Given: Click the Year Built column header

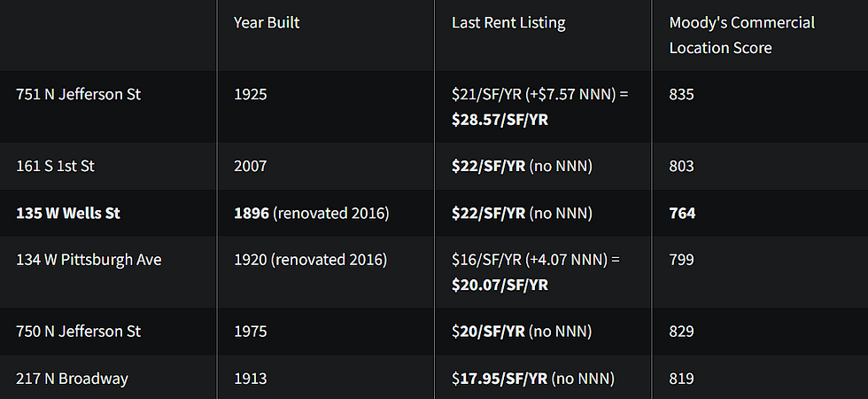Looking at the screenshot, I should tap(267, 23).
